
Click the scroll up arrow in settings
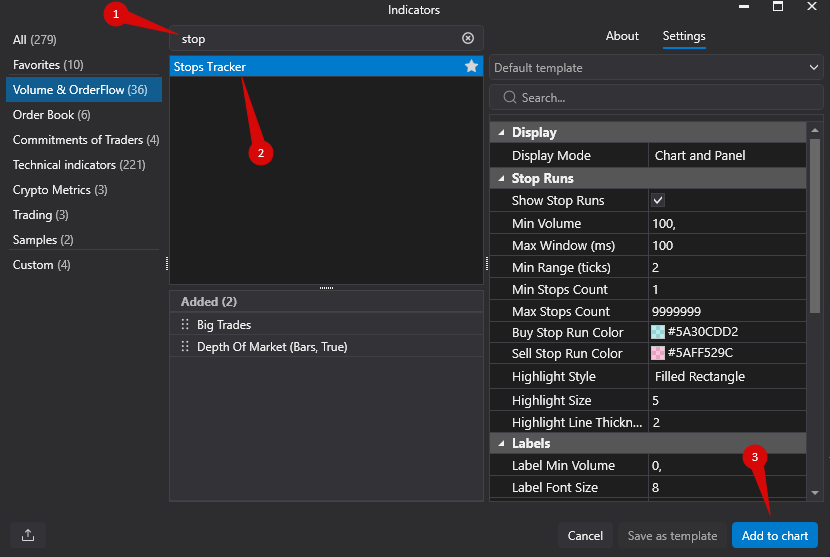[x=815, y=130]
